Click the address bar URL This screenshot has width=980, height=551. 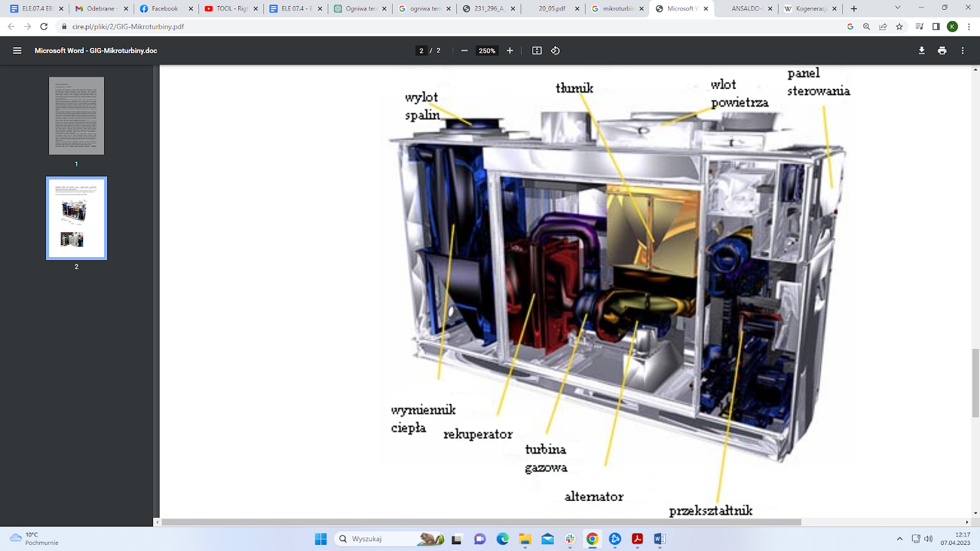click(x=128, y=26)
